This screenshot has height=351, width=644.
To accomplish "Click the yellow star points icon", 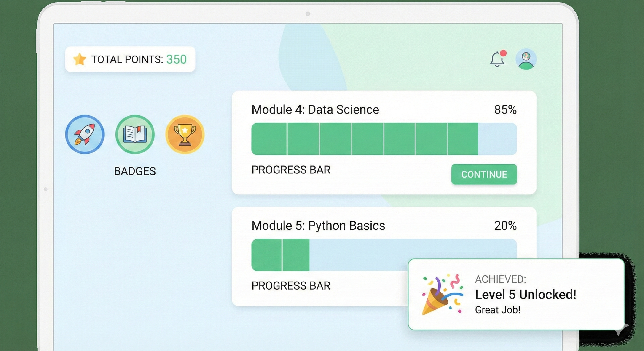I will 80,59.
